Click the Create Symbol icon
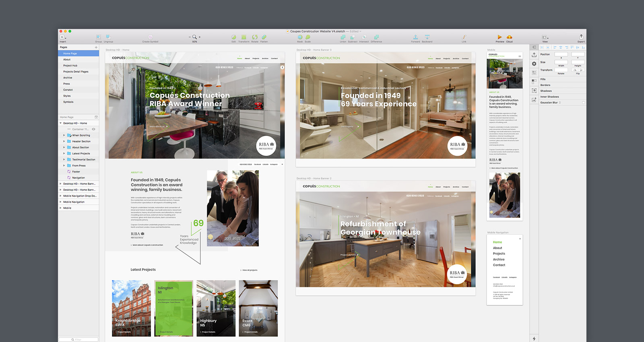Screen dimensions: 644x342 150,37
